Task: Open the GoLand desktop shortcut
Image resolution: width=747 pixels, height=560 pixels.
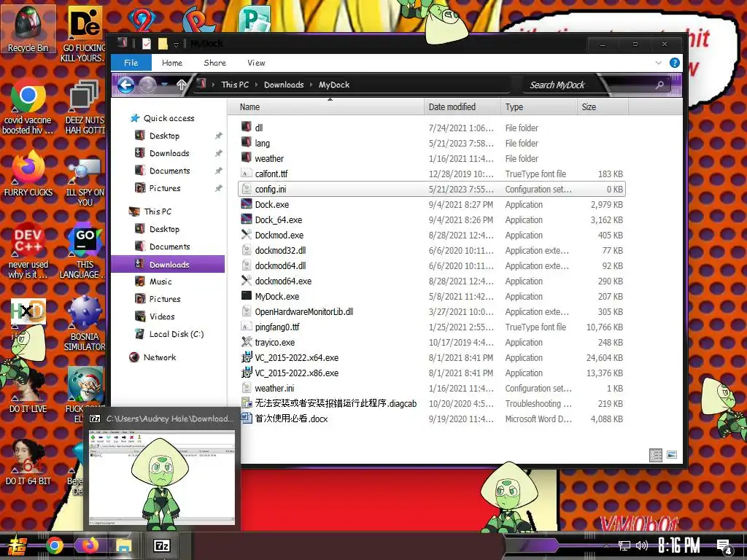Action: [x=85, y=251]
